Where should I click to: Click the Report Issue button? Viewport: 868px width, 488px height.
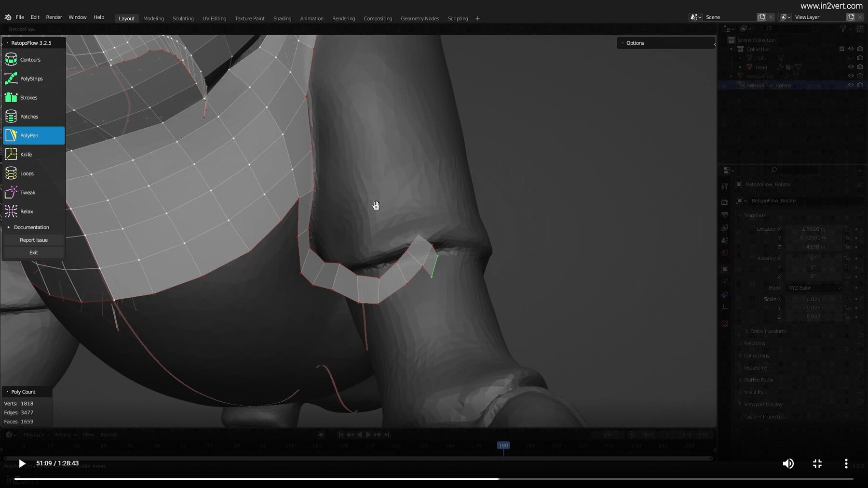[33, 239]
